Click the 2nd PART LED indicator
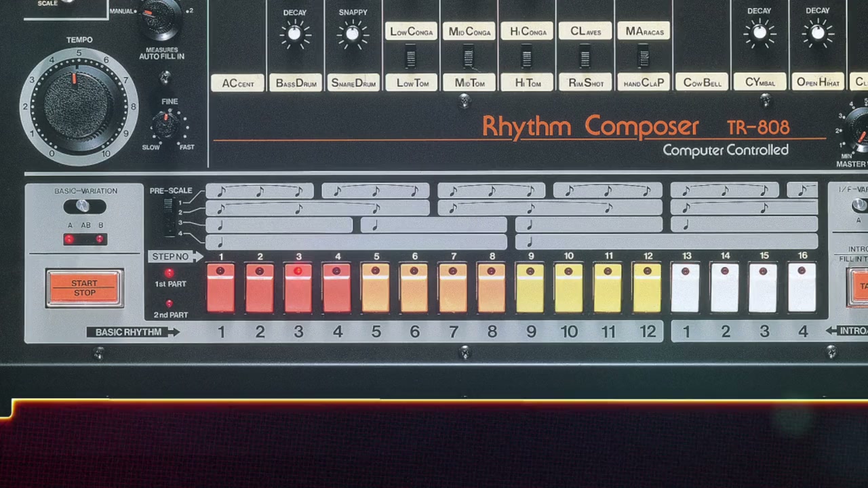 point(170,304)
